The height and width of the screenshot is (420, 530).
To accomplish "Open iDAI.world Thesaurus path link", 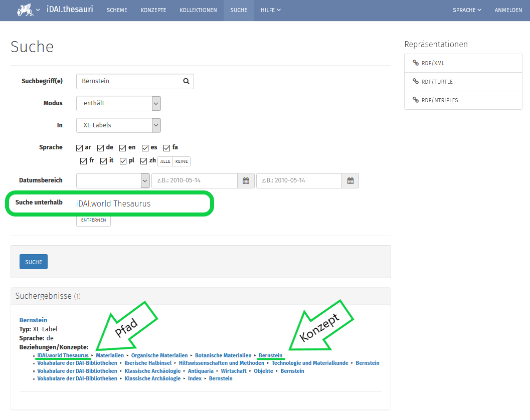I will 63,355.
